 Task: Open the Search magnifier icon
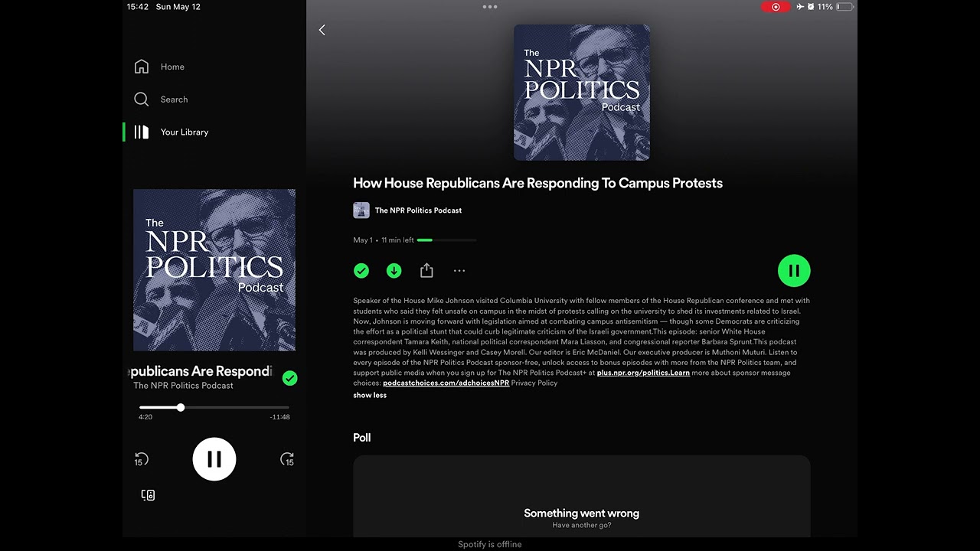142,99
